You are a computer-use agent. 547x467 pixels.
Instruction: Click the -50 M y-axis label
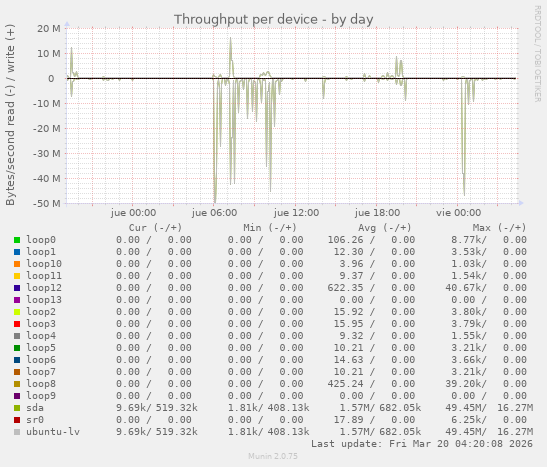[47, 203]
